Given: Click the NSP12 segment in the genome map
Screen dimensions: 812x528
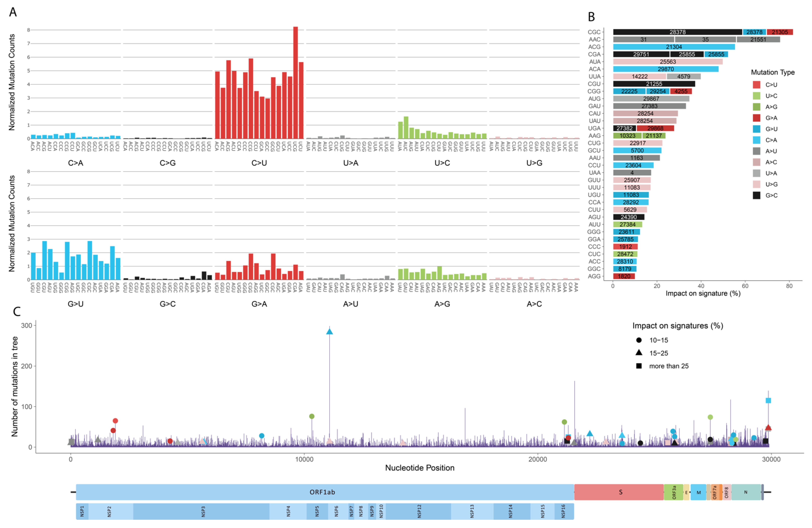Looking at the screenshot, I should coord(419,511).
